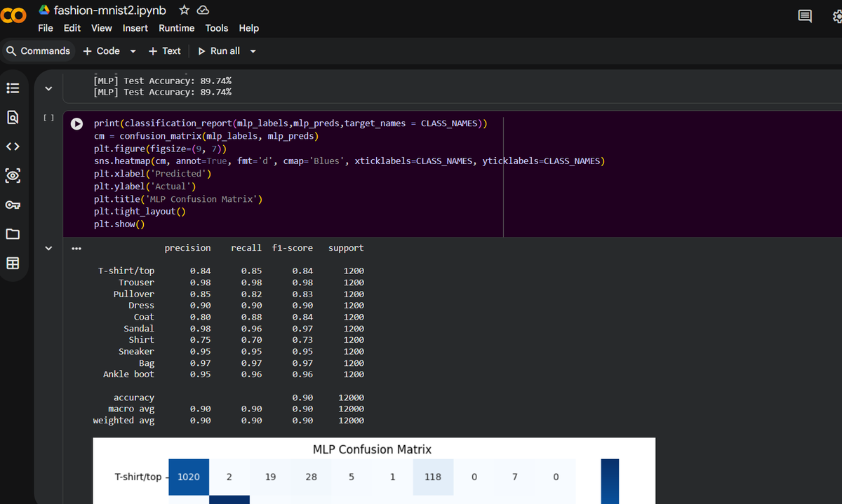Click the MLP Confusion Matrix title
The image size is (842, 504).
tap(372, 449)
